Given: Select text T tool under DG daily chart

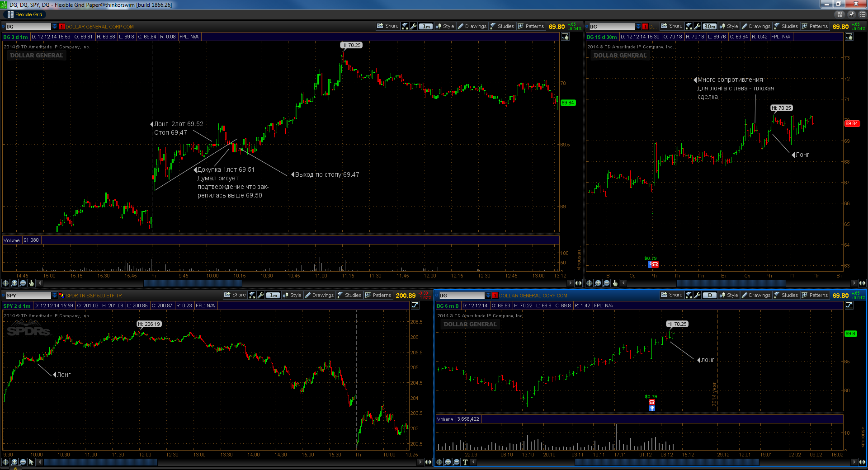Looking at the screenshot, I should pos(465,462).
